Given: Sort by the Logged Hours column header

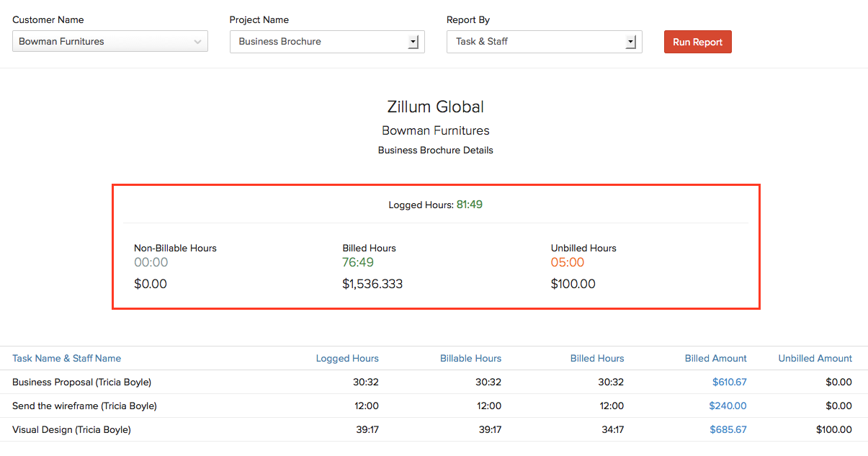Looking at the screenshot, I should pyautogui.click(x=347, y=358).
